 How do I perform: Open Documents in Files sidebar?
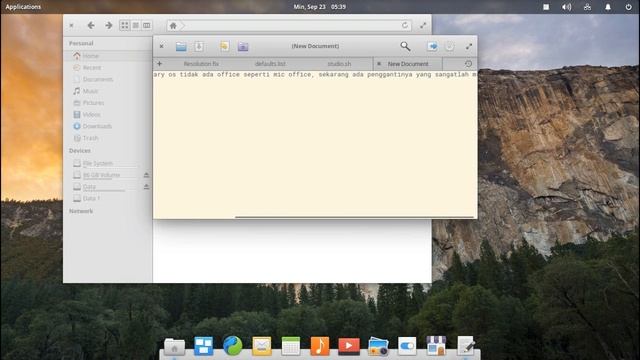108,79
